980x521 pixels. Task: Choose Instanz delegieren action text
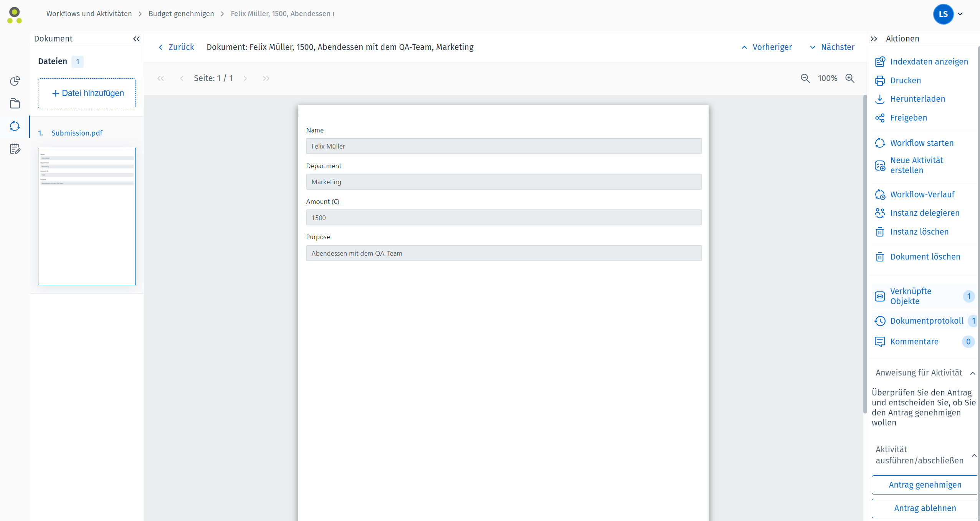coord(925,213)
